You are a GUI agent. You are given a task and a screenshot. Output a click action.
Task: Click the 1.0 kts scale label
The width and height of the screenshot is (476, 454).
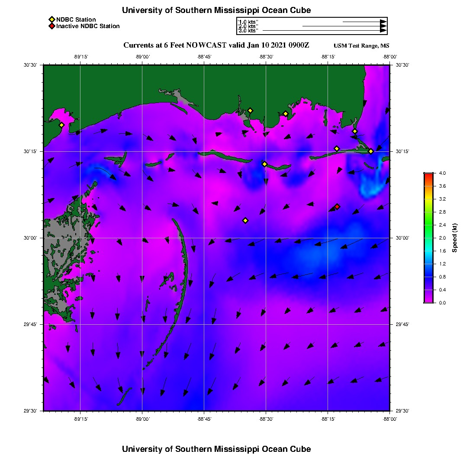248,22
